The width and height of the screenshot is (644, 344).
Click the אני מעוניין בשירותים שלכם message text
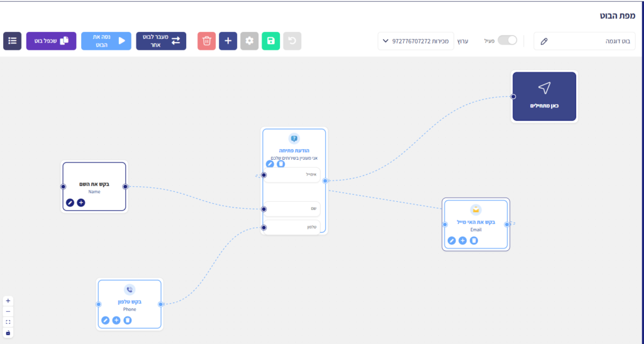[294, 158]
